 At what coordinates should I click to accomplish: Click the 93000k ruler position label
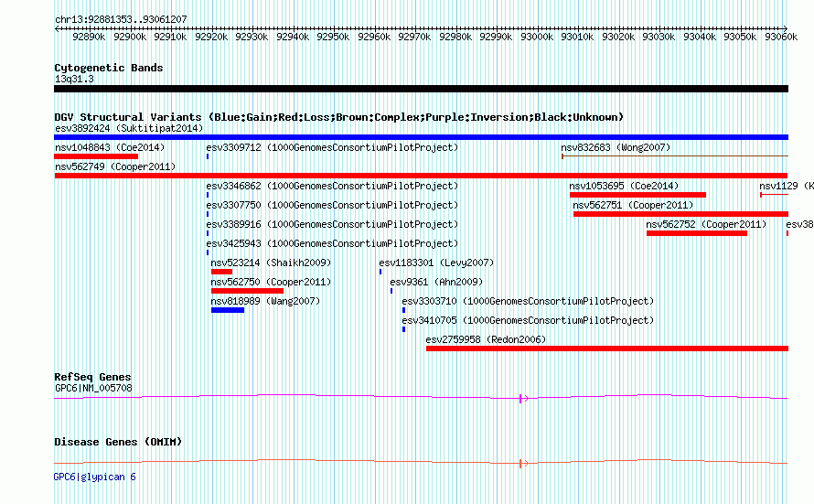(x=536, y=37)
